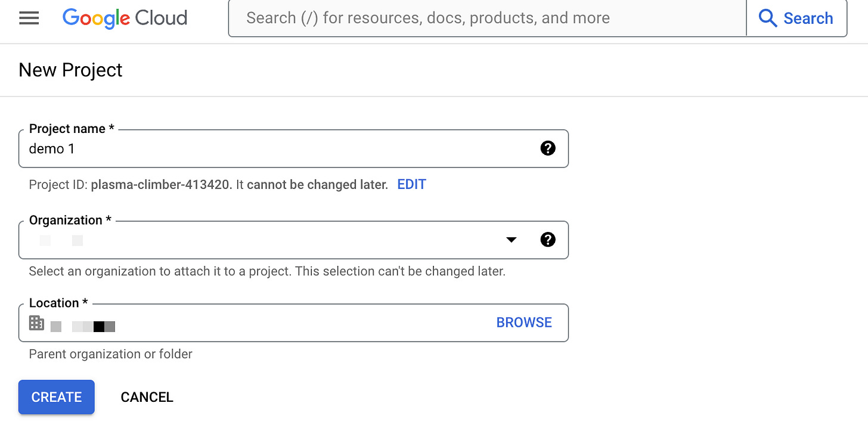868x437 pixels.
Task: Click the plasma-climber-413420 project ID text
Action: [x=160, y=185]
